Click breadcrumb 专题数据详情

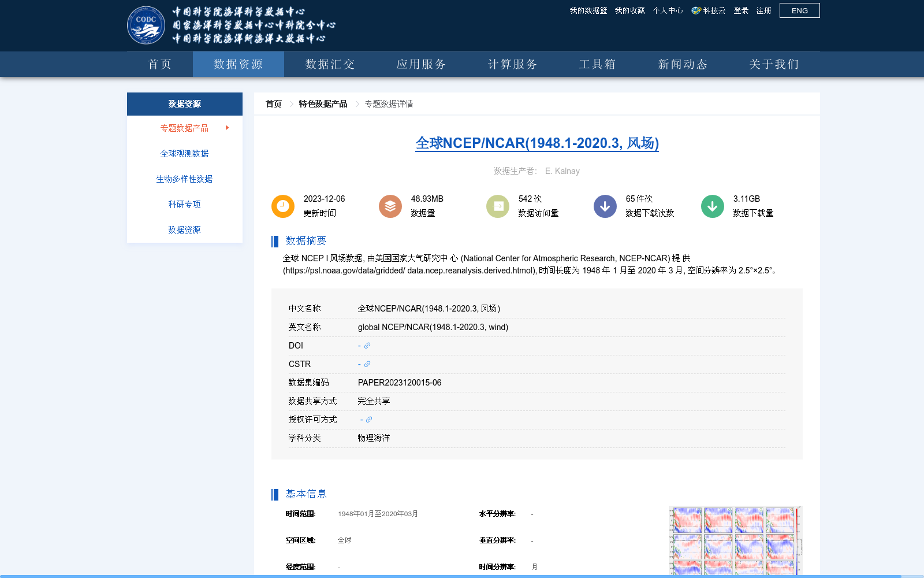389,104
